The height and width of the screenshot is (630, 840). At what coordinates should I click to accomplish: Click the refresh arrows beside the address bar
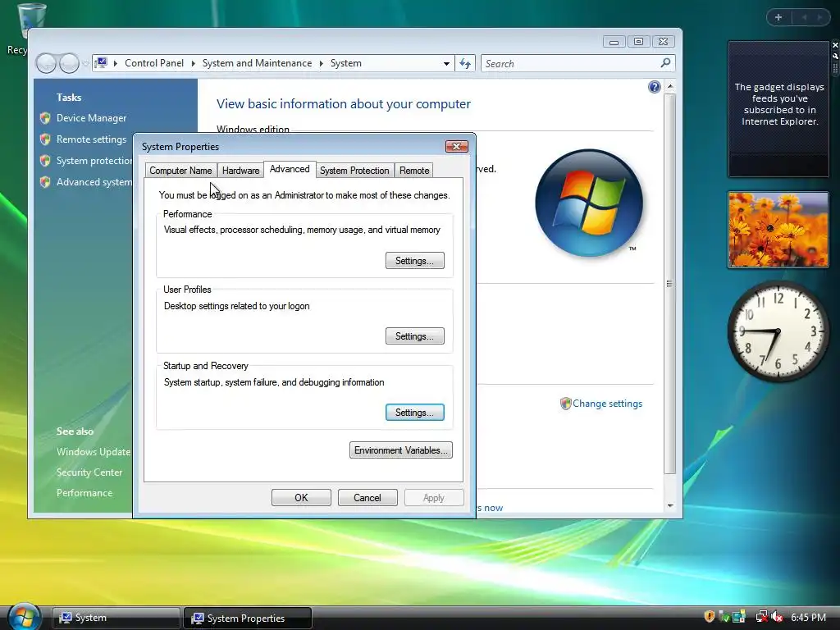(465, 64)
